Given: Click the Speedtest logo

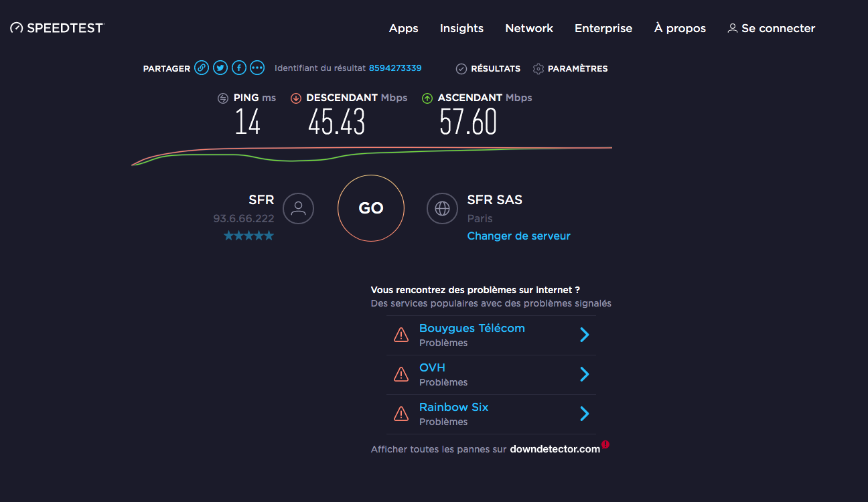Looking at the screenshot, I should click(x=58, y=28).
